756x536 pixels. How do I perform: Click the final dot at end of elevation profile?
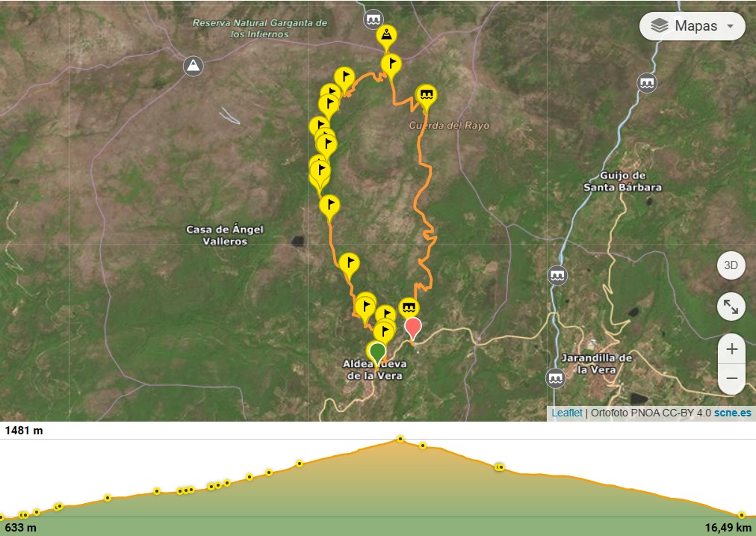click(742, 515)
